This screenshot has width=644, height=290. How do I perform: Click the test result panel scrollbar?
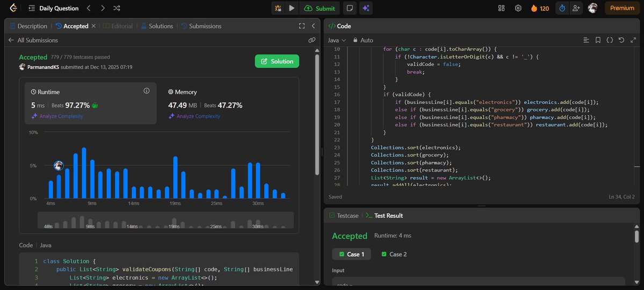pyautogui.click(x=636, y=236)
